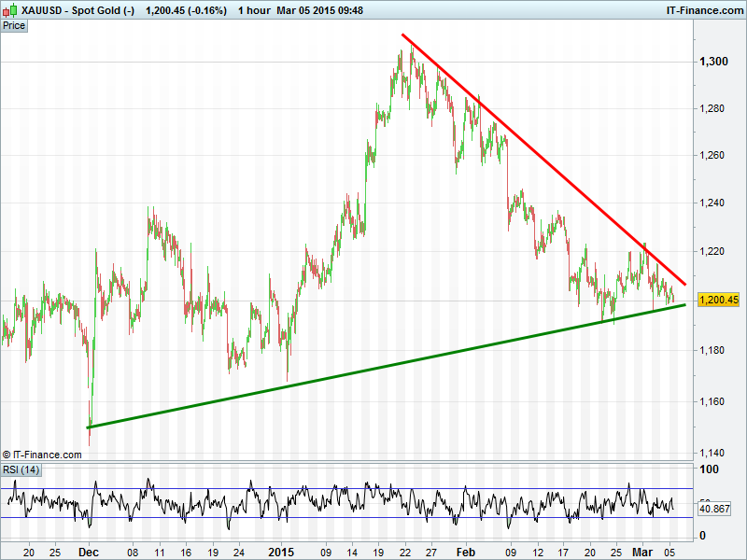747x560 pixels.
Task: Open the RSI (14) indicator label
Action: [21, 469]
